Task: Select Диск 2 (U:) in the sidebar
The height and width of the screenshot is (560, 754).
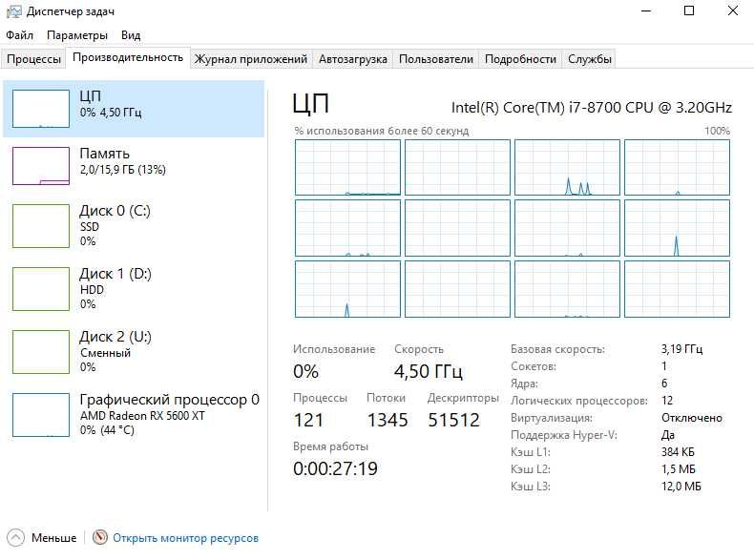Action: (134, 351)
